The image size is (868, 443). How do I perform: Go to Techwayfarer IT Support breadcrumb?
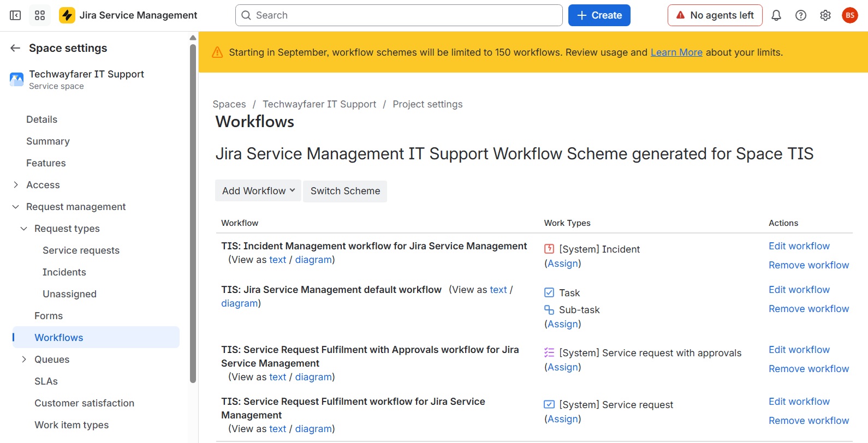click(319, 104)
